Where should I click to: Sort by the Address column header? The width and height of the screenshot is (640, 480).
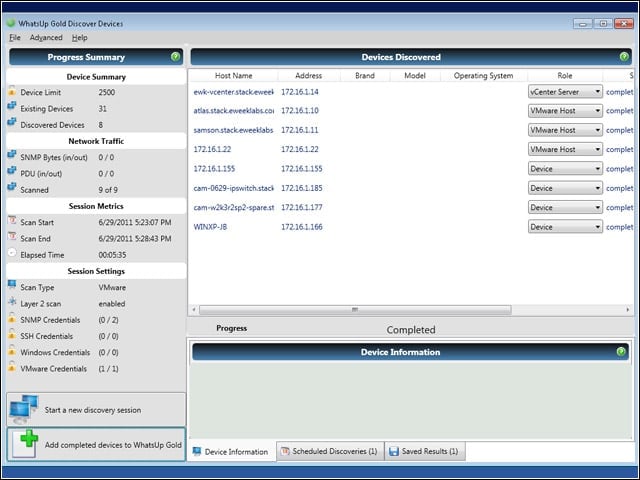(x=309, y=76)
